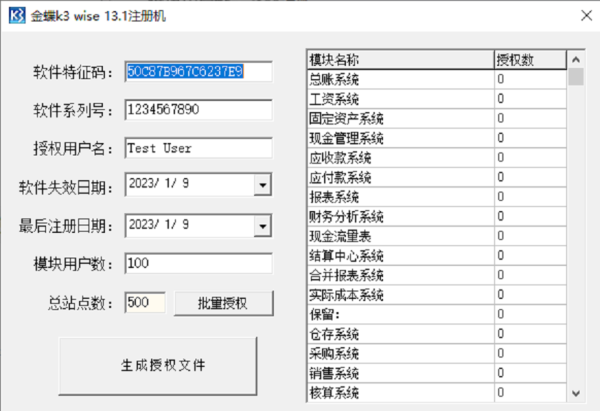This screenshot has height=411, width=600.
Task: Click the 授权数 cell for 实际成本系统
Action: (530, 295)
